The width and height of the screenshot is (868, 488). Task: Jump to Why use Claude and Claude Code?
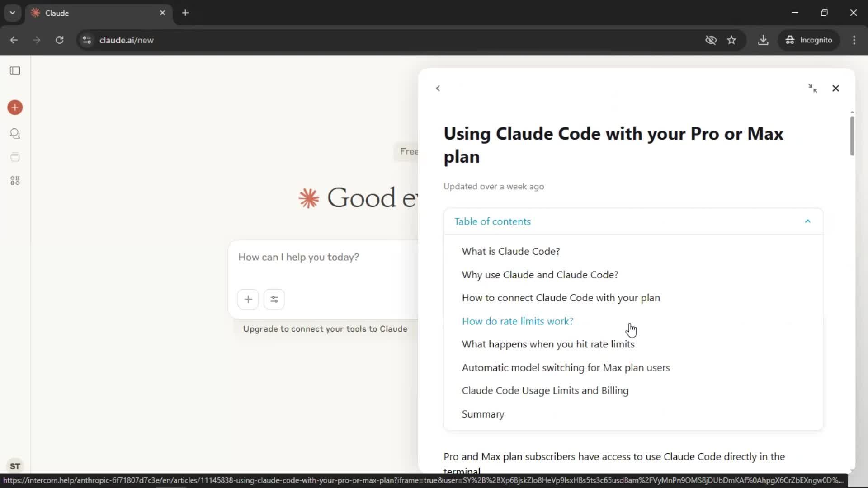(x=540, y=275)
